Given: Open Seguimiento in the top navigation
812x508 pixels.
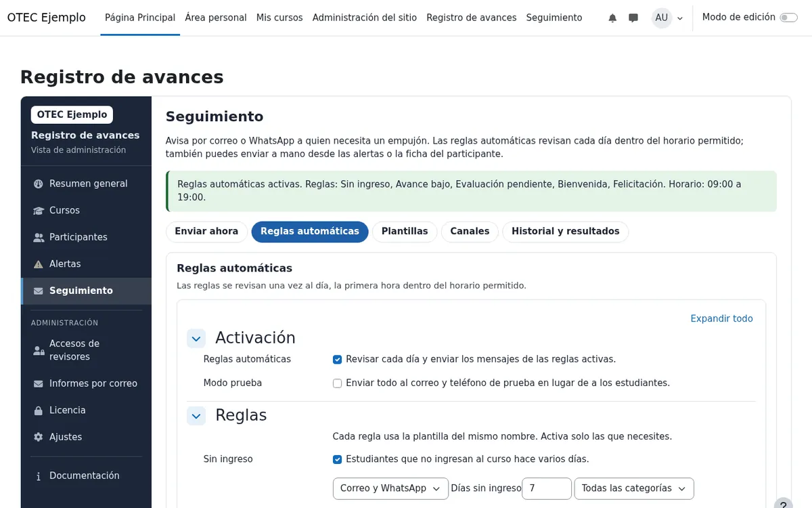Looking at the screenshot, I should point(554,18).
